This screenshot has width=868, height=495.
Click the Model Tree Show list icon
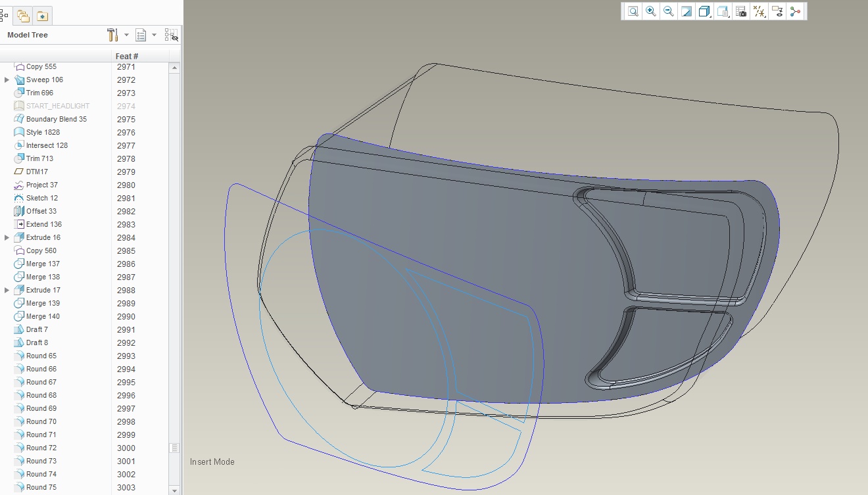141,35
